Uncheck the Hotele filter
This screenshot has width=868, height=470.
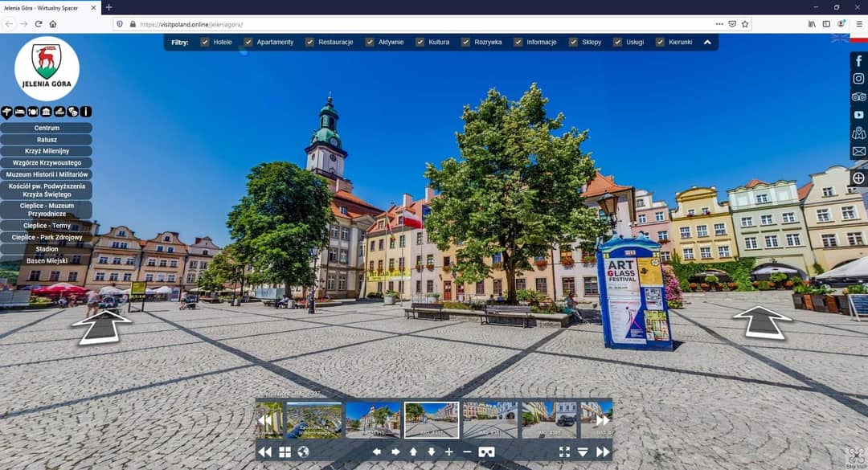click(x=205, y=42)
